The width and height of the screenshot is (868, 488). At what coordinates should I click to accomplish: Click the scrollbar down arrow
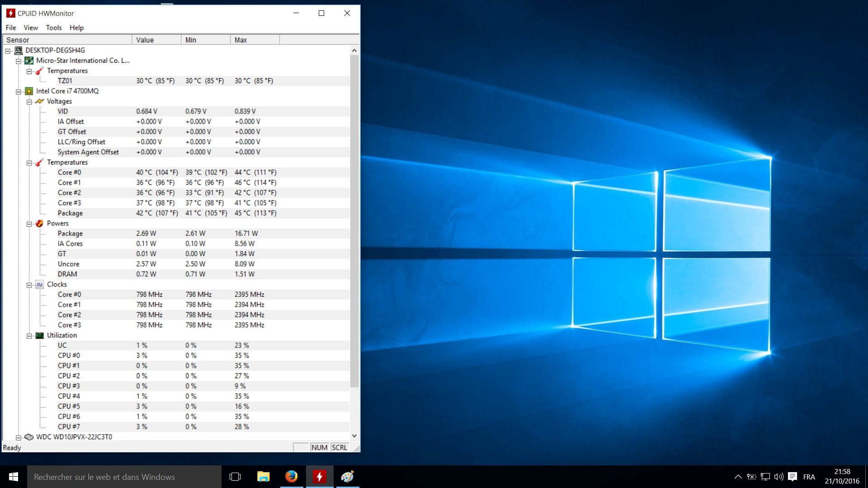[x=354, y=436]
